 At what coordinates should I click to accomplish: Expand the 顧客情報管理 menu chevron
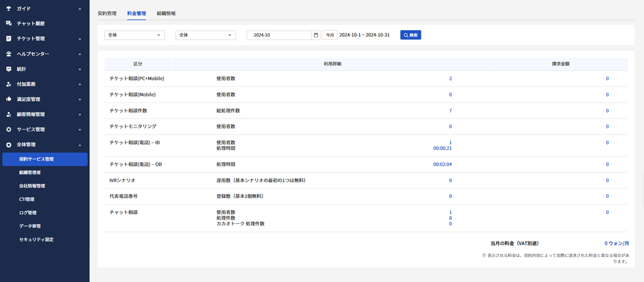[80, 115]
